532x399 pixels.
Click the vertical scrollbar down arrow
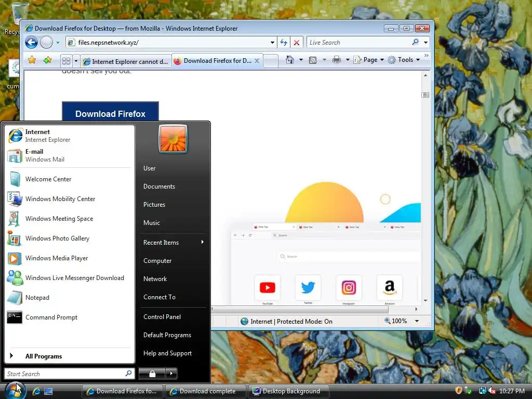(x=425, y=301)
